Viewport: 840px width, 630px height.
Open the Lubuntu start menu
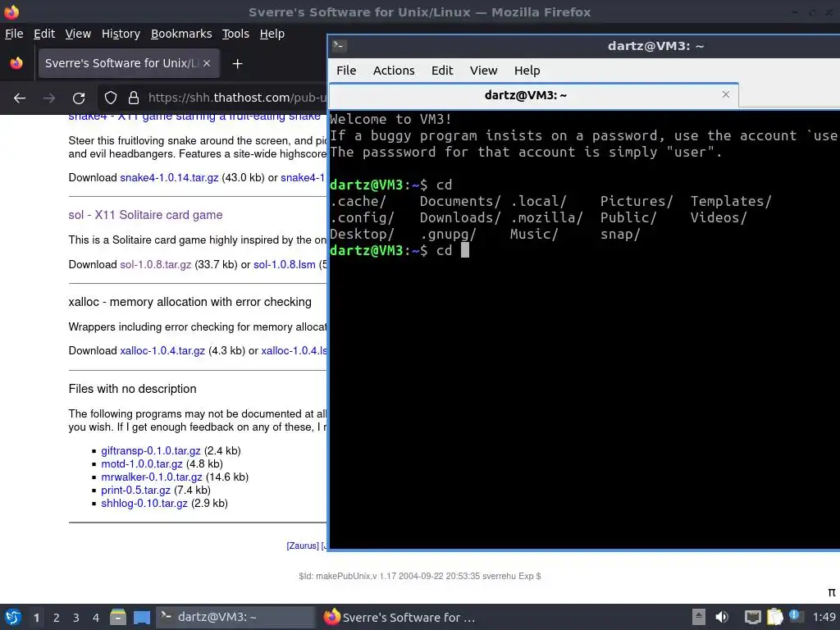point(13,617)
